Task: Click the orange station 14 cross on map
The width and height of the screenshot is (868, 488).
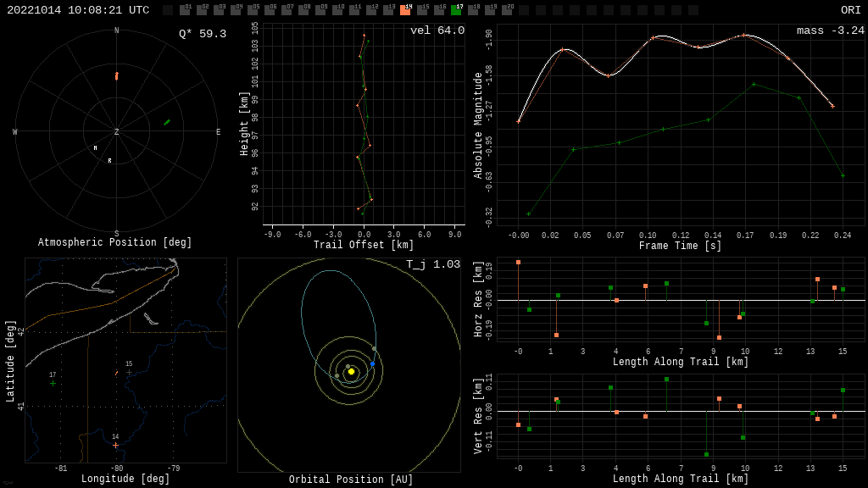Action: coord(115,445)
